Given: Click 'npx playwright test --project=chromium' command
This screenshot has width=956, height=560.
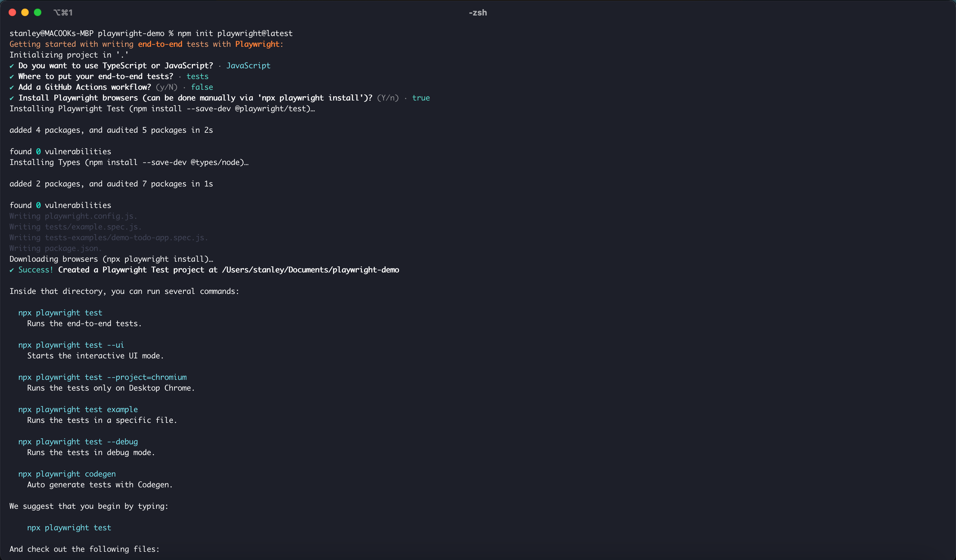Looking at the screenshot, I should (102, 377).
